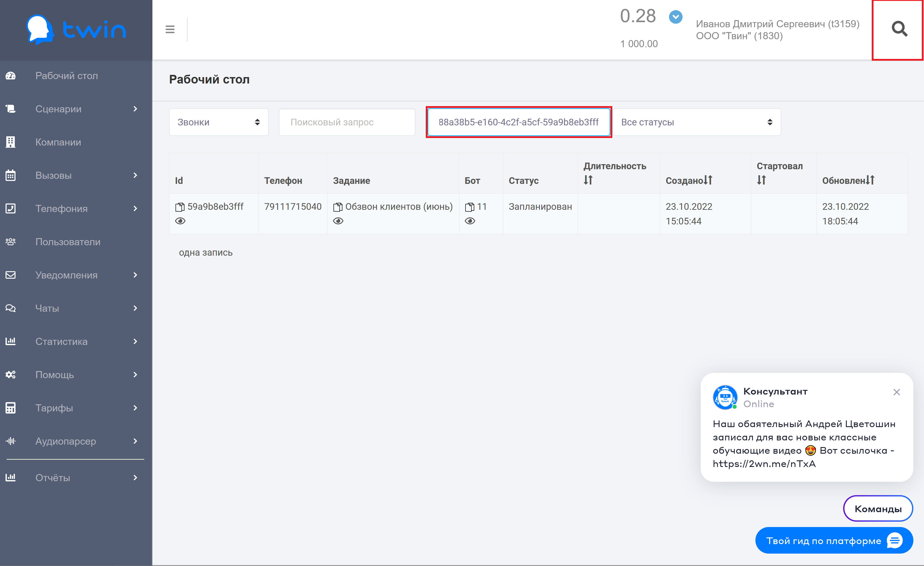
Task: View call details via eye under Id
Action: 180,221
